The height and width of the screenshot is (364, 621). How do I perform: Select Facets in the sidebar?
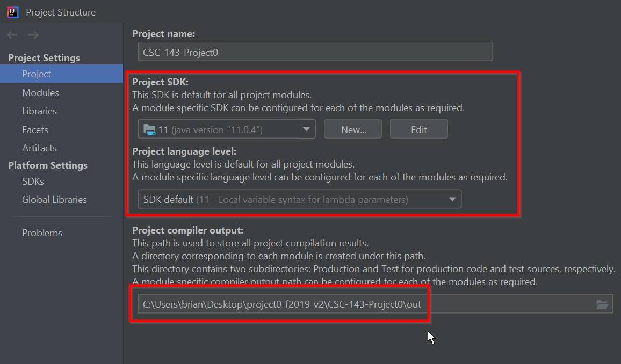(x=35, y=130)
